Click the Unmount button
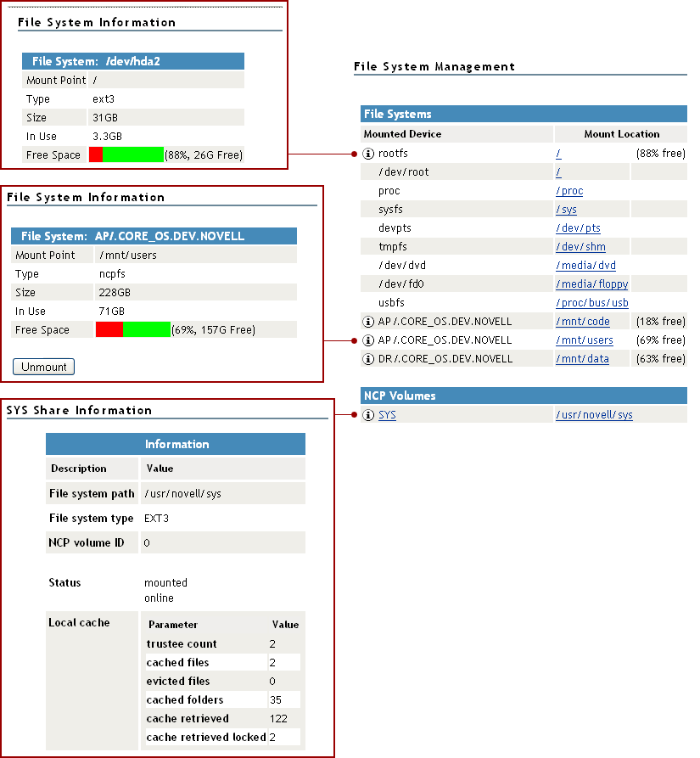700x758 pixels. tap(43, 367)
